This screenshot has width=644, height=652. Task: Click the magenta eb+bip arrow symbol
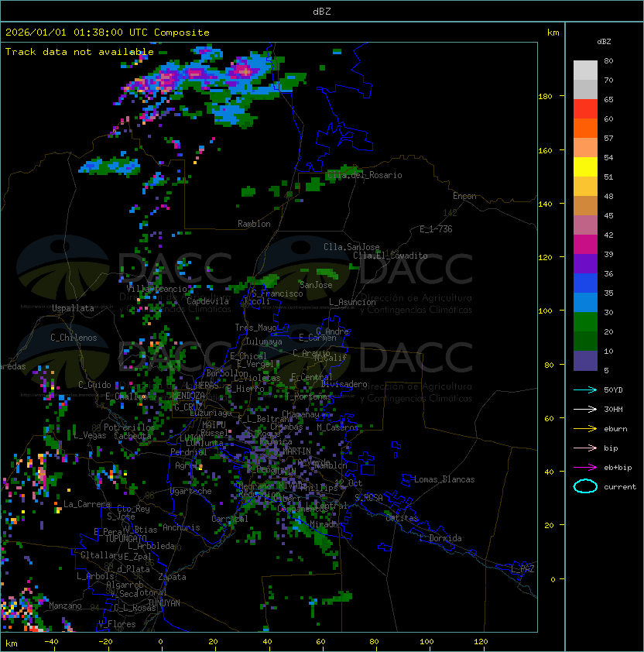585,468
